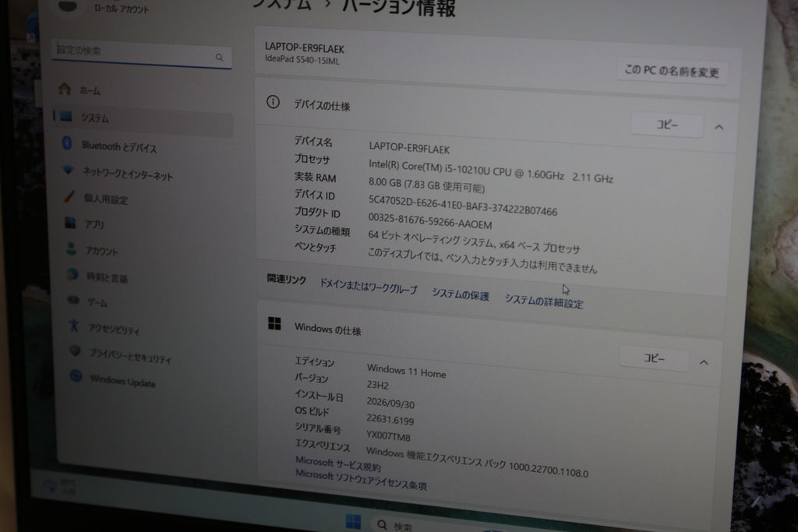Viewport: 798px width, 532px height.
Task: Open Microsoft ソフトウェアライセンス条項 link
Action: (361, 480)
